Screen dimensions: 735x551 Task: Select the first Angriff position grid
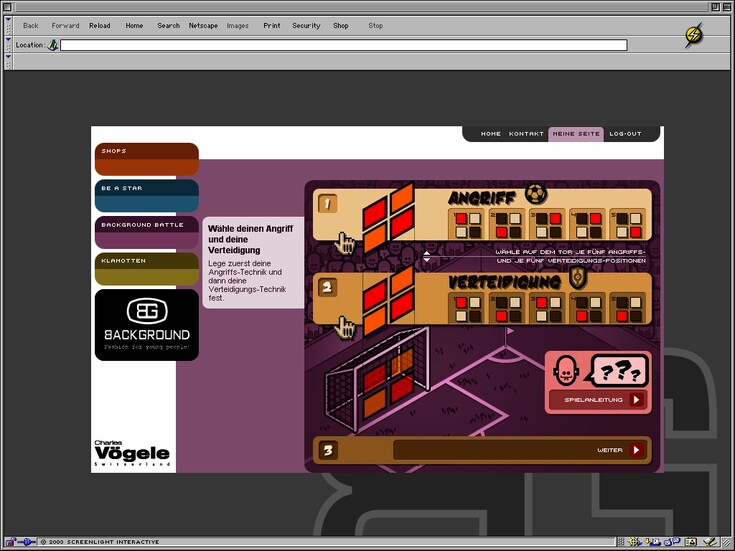coord(468,225)
